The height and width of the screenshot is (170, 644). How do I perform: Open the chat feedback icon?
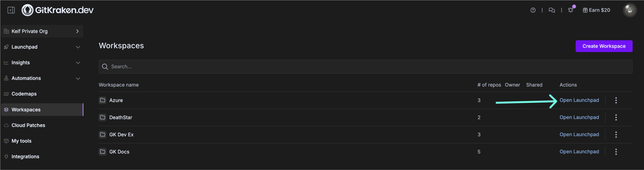click(x=552, y=10)
